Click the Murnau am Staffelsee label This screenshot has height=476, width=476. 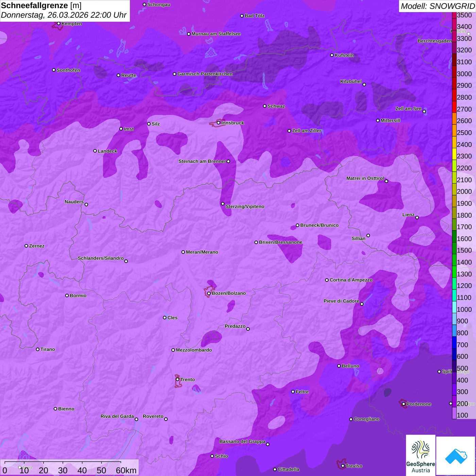click(216, 34)
